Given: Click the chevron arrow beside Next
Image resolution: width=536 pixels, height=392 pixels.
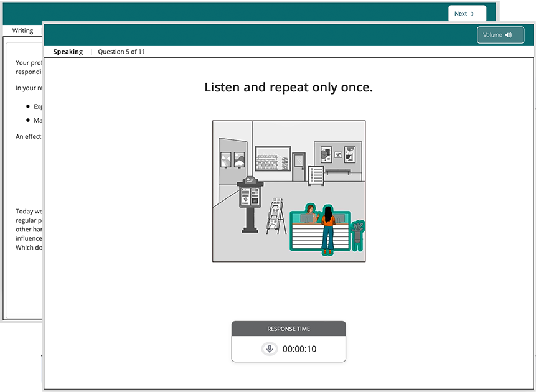Looking at the screenshot, I should pos(473,14).
